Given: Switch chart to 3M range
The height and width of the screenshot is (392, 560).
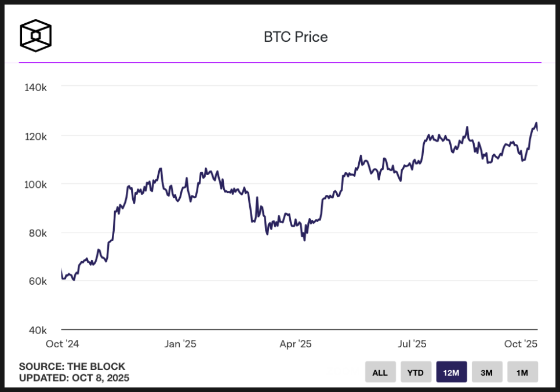Looking at the screenshot, I should [x=486, y=372].
